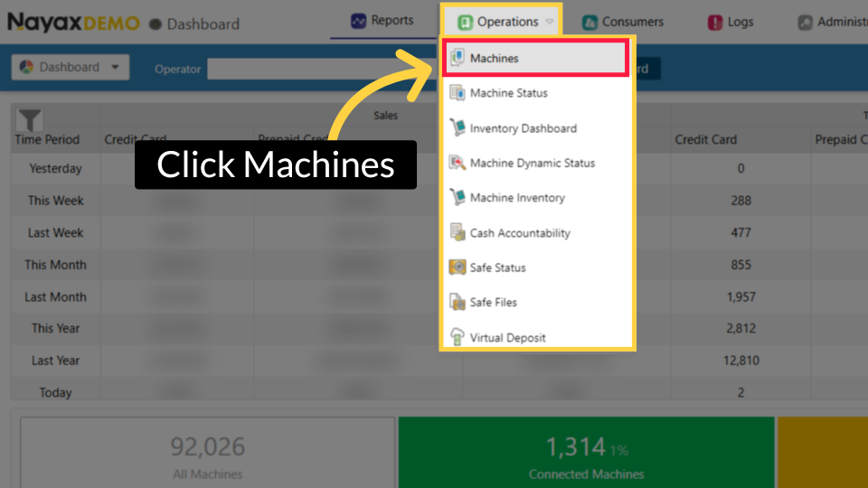Click the Machine Dynamic Status icon
The height and width of the screenshot is (488, 868).
point(458,164)
